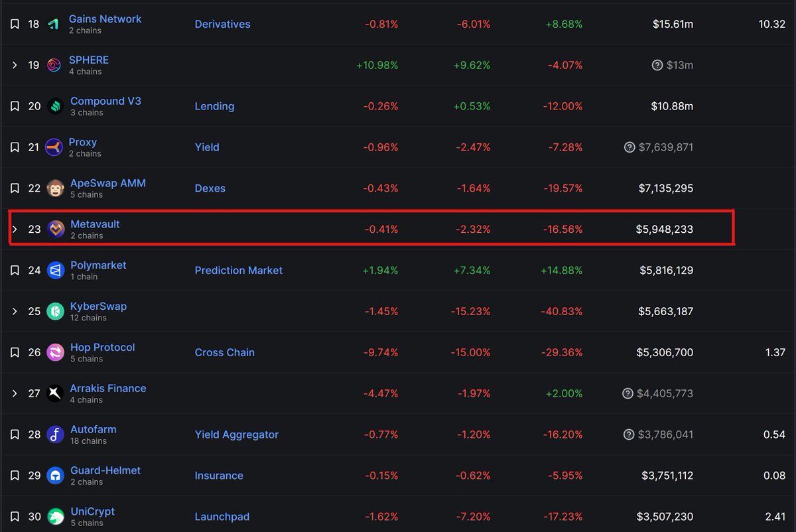
Task: Click the Compound V3 logo icon
Action: click(x=55, y=106)
